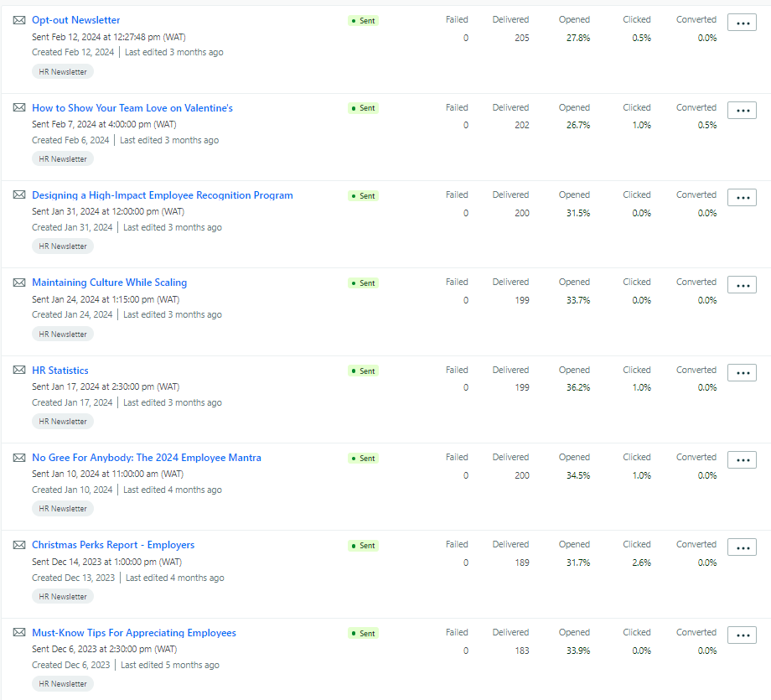Open the more-actions menu for HR Statistics
Image resolution: width=771 pixels, height=700 pixels.
(742, 373)
